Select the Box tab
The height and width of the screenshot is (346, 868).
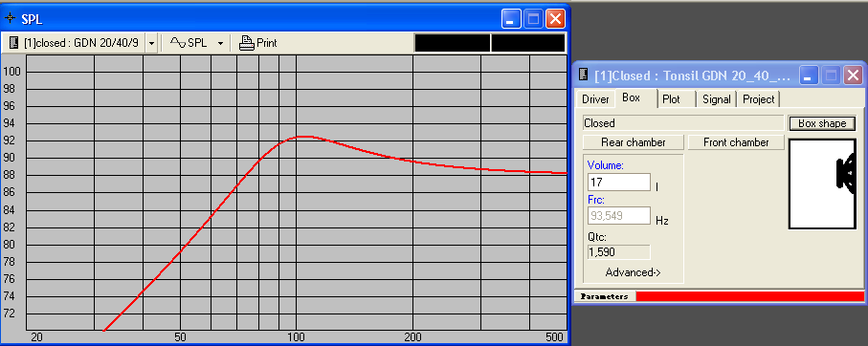631,97
